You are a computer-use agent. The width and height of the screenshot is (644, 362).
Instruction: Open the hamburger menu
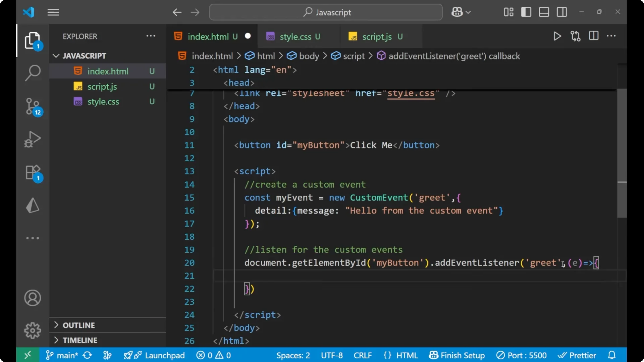(x=53, y=12)
